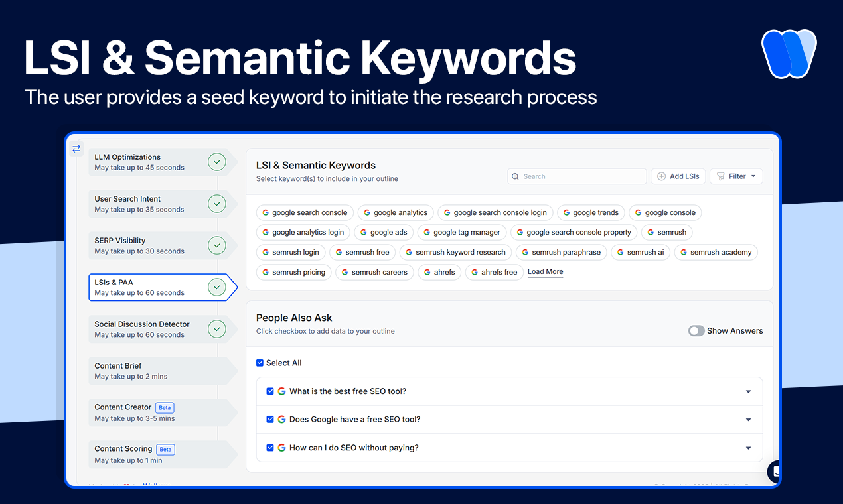This screenshot has height=504, width=843.
Task: Click the LSIs & PAA green checkmark
Action: point(216,287)
